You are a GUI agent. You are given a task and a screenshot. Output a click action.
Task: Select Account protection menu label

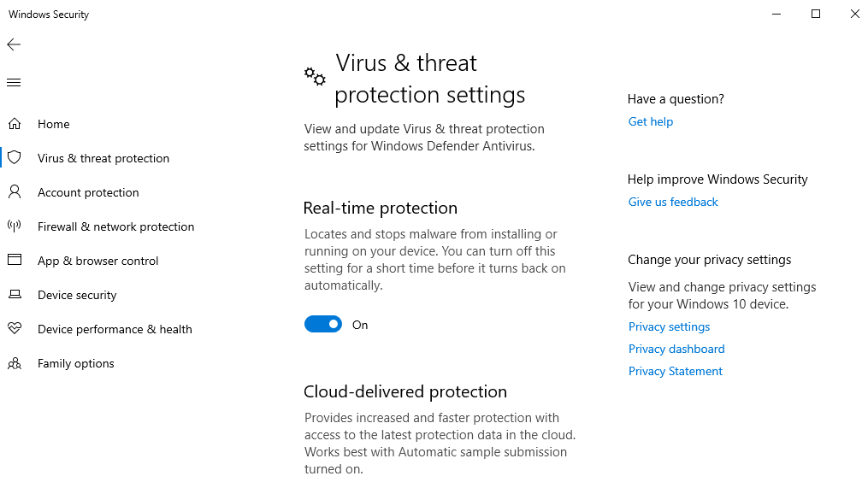(88, 192)
